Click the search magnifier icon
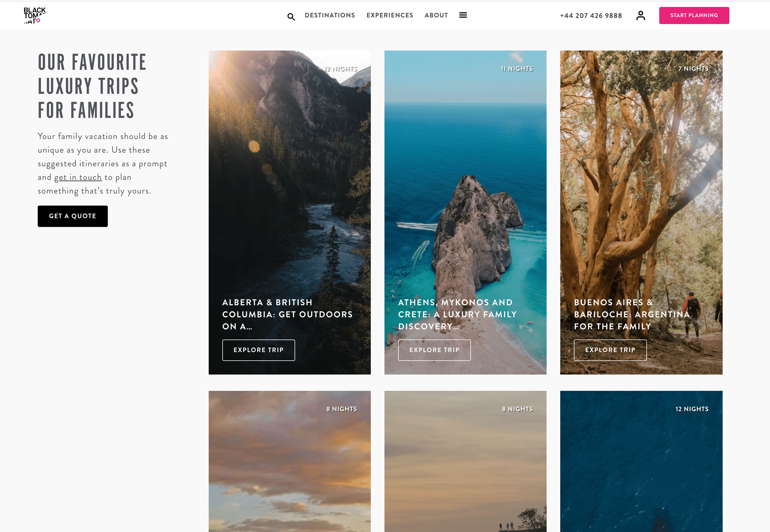Viewport: 770px width, 532px height. [291, 17]
